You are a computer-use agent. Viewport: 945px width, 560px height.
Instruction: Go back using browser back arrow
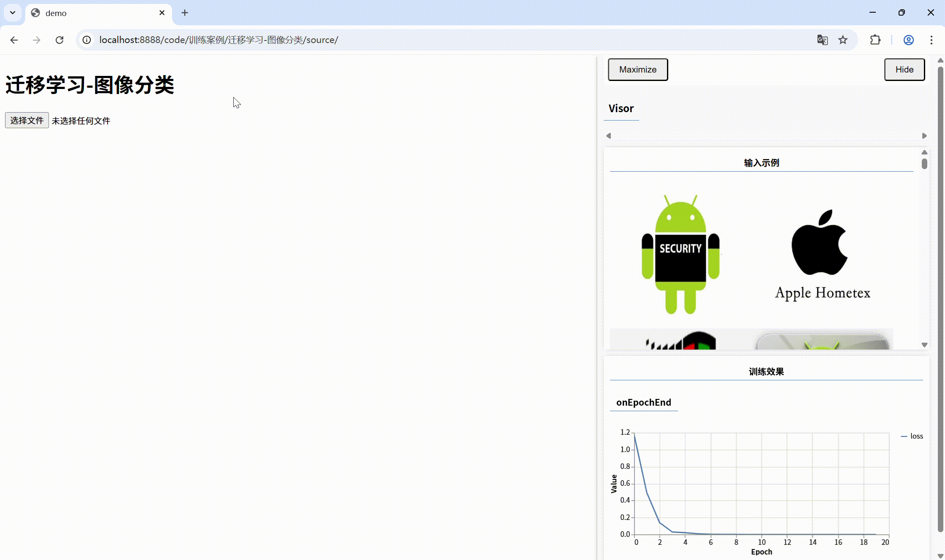pyautogui.click(x=14, y=40)
